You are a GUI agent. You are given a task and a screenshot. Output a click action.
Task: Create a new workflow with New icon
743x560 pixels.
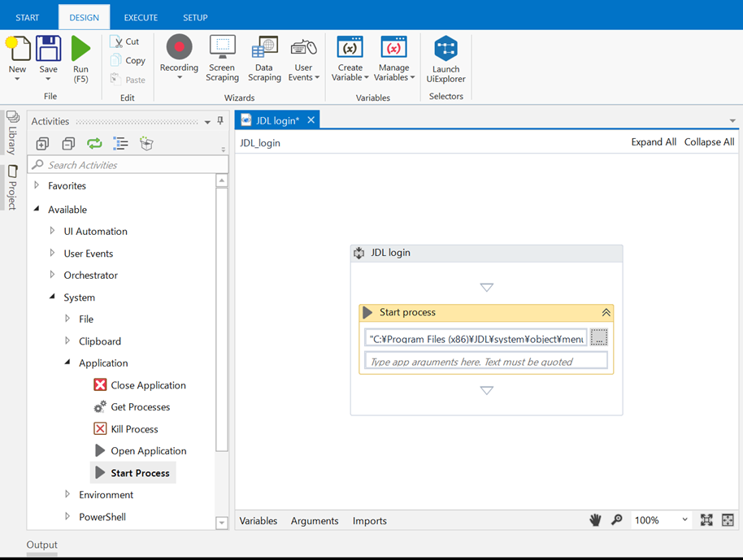tap(18, 49)
